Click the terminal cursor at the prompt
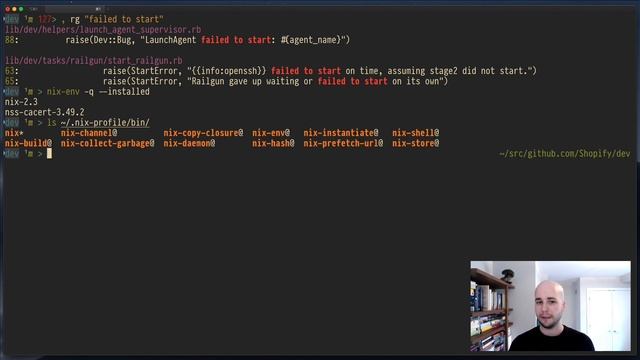Image resolution: width=640 pixels, height=360 pixels. [x=49, y=153]
